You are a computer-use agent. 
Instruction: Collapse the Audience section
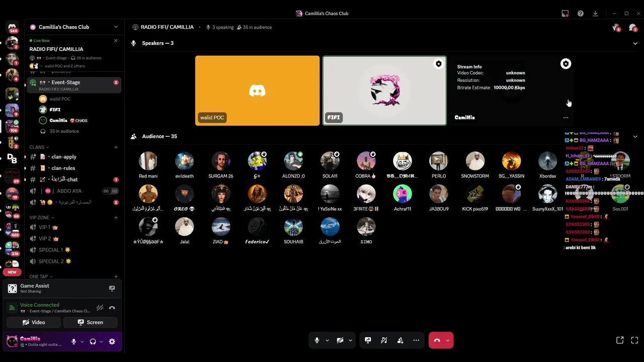[x=635, y=136]
